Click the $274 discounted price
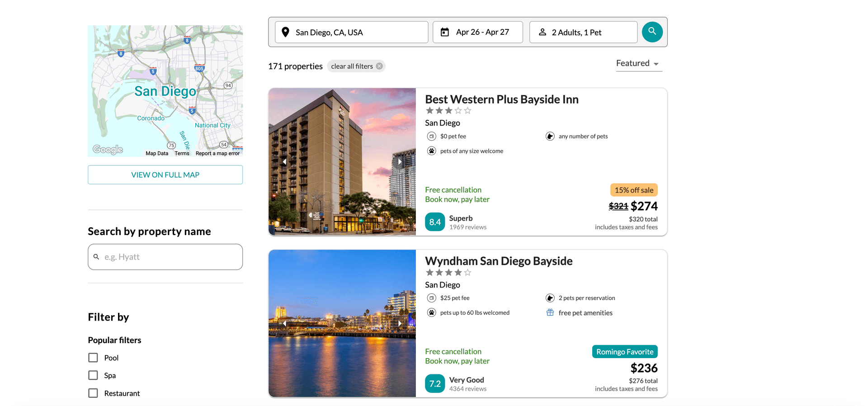 tap(644, 206)
